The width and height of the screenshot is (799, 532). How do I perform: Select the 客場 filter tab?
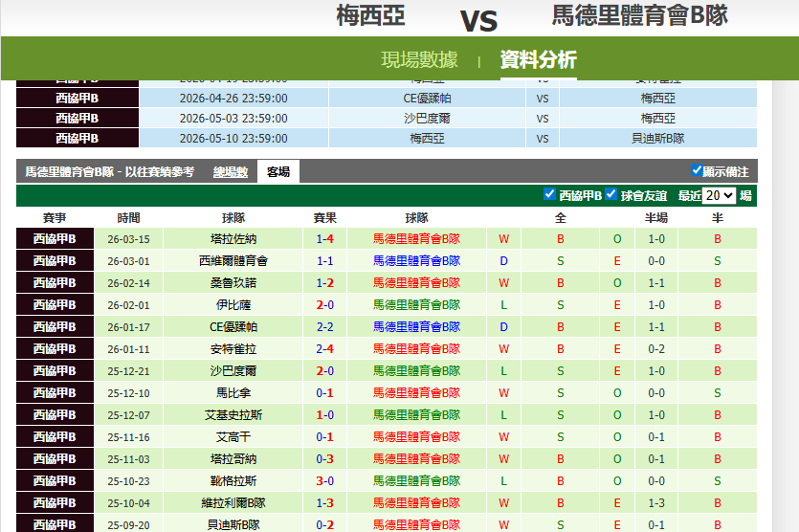278,172
